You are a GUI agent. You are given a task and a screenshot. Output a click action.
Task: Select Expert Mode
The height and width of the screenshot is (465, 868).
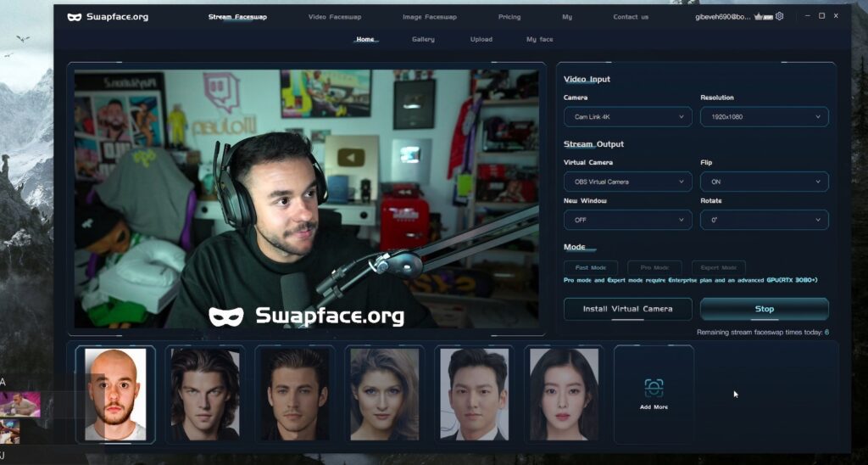pyautogui.click(x=719, y=267)
